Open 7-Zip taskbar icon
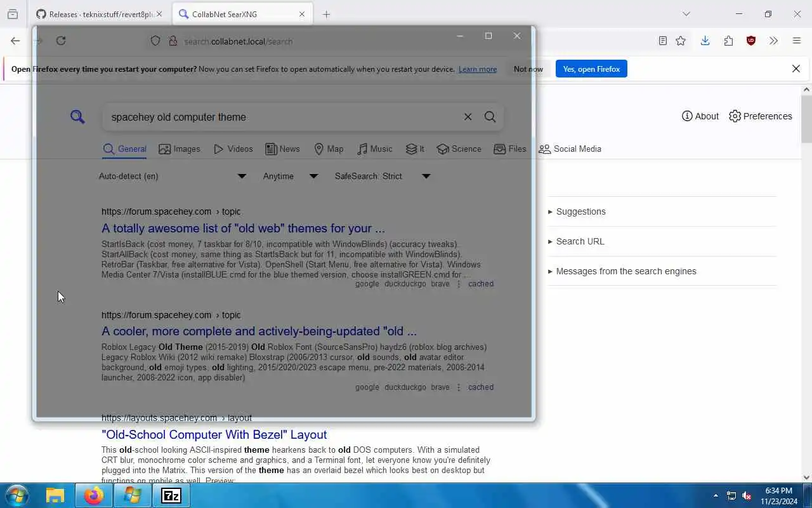812x508 pixels. [171, 495]
